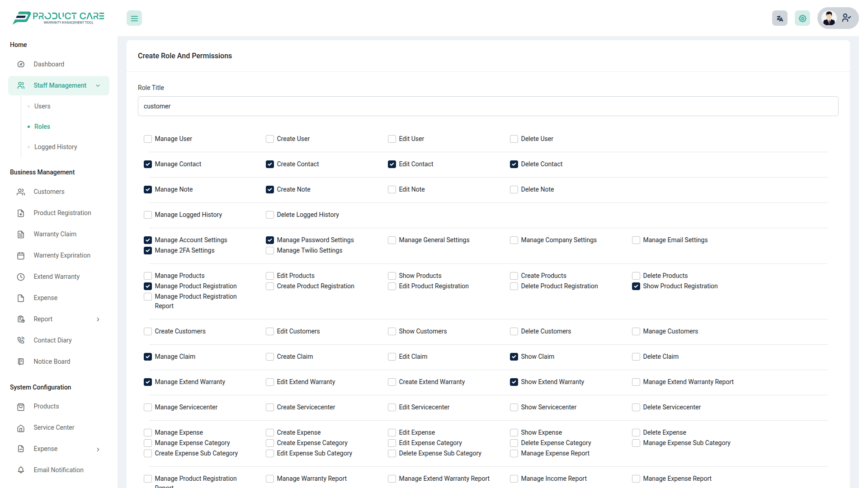Go to Logged History submenu item
868x488 pixels.
coord(56,147)
